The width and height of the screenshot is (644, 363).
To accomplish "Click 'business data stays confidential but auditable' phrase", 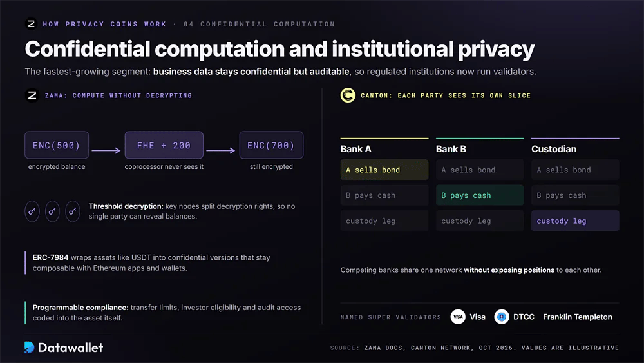I will pyautogui.click(x=251, y=72).
